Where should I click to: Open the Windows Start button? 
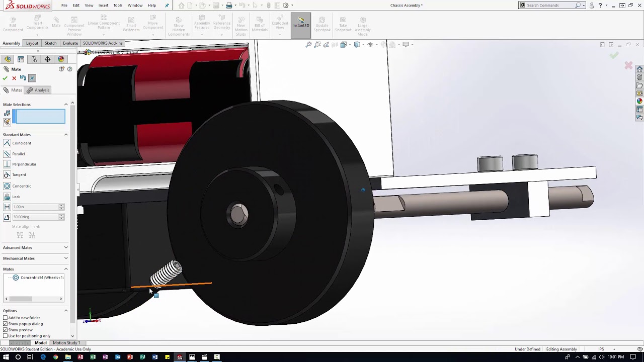6,357
